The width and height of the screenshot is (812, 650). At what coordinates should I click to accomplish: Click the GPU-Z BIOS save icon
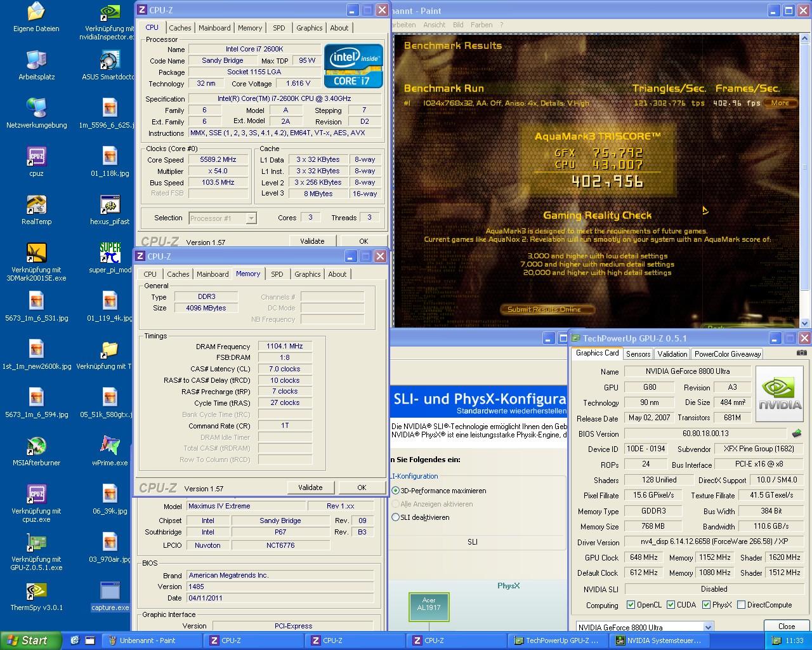tap(797, 434)
